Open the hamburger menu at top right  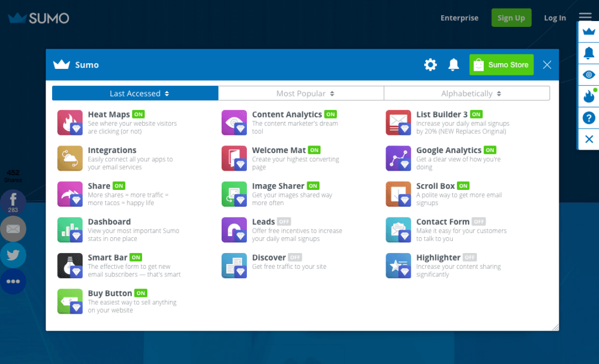coord(585,16)
